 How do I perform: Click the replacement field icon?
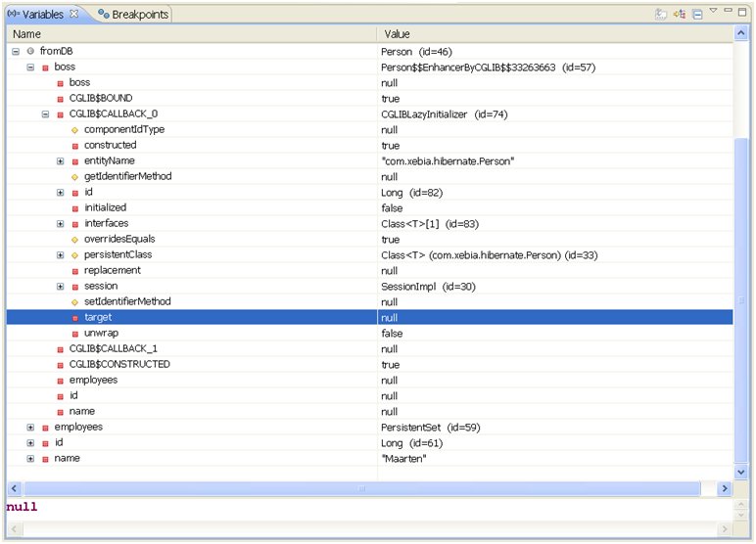pos(75,271)
